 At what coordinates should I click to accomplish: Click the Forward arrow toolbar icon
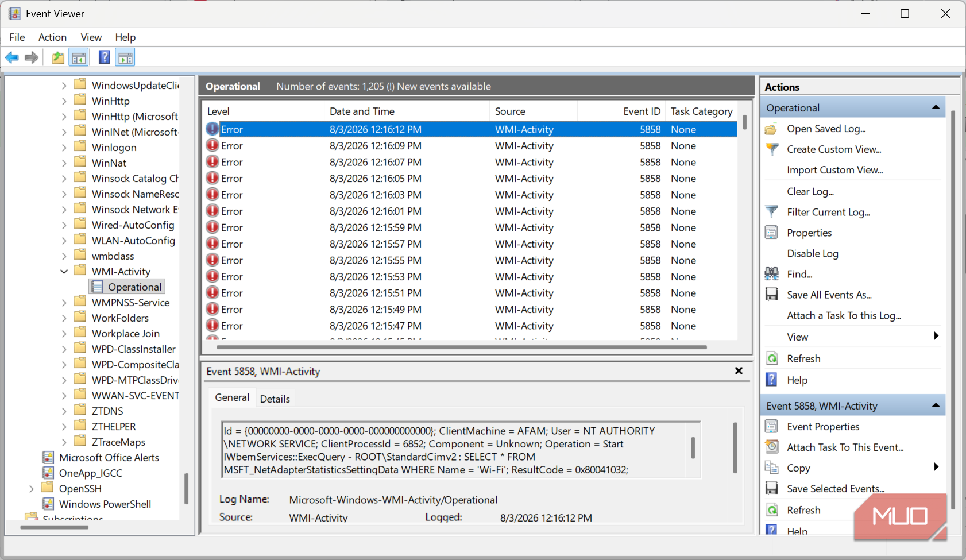tap(32, 57)
